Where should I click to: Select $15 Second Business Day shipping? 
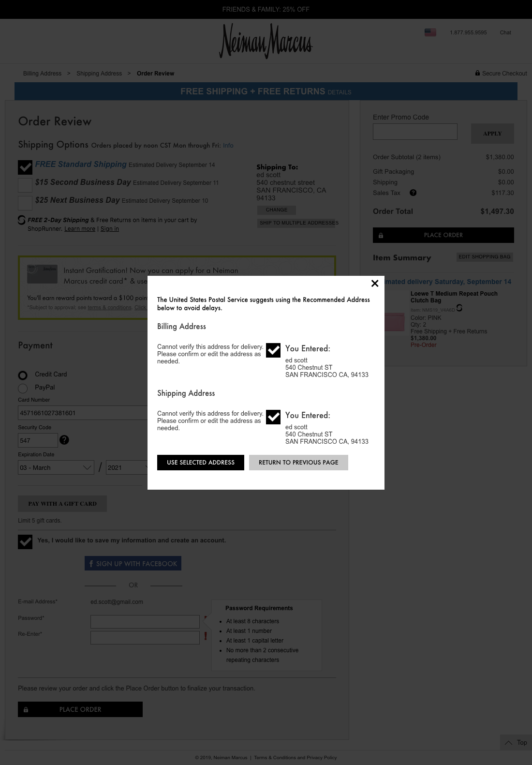(x=25, y=185)
